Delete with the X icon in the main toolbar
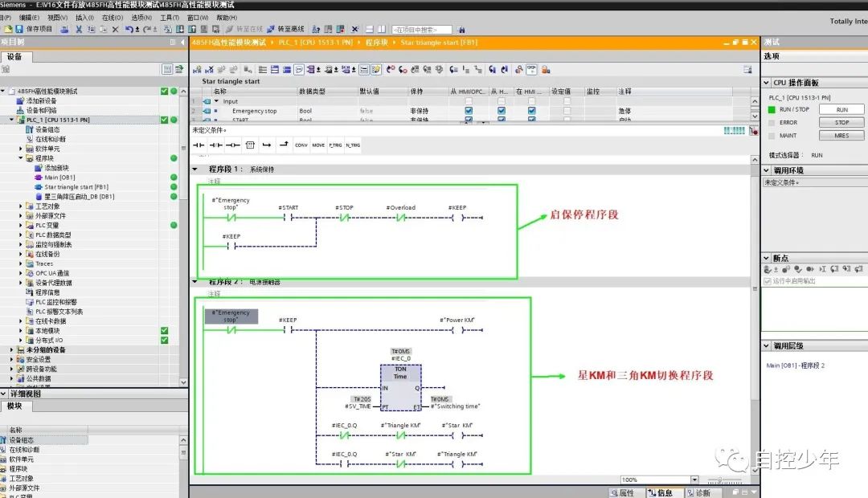This screenshot has height=498, width=868. [115, 30]
